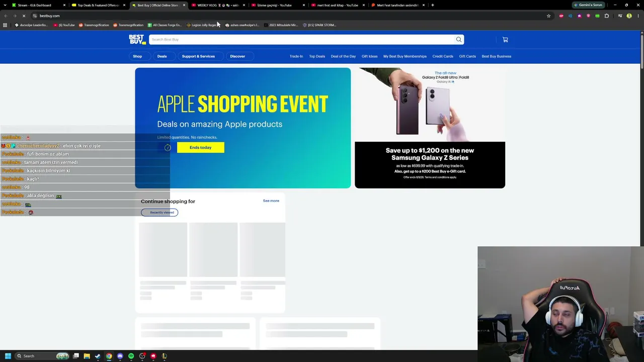Open a new browser tab
This screenshot has width=644, height=362.
coord(433,5)
